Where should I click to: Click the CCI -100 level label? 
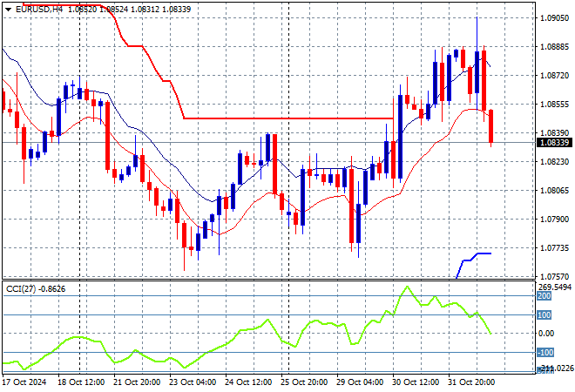click(x=545, y=353)
